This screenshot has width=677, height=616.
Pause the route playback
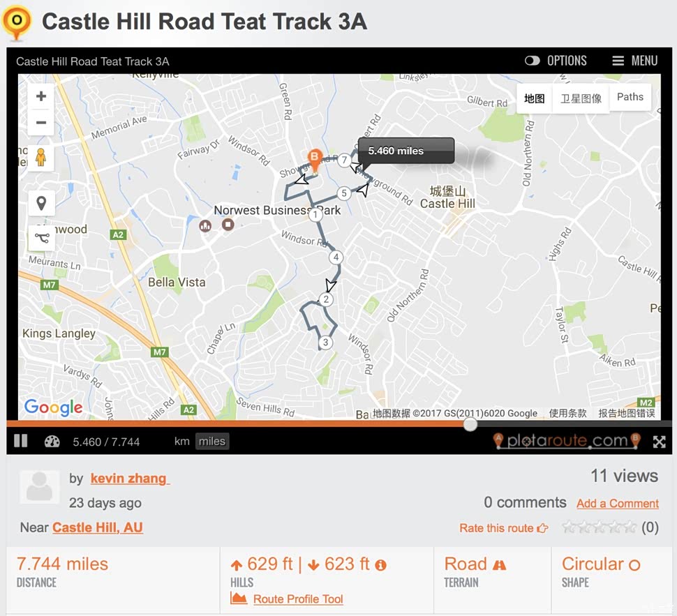(x=21, y=441)
